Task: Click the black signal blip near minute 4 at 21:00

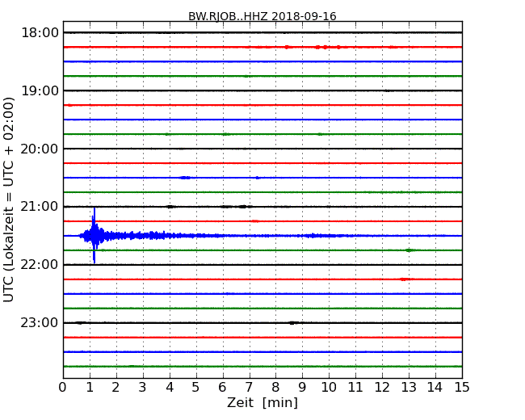Action: tap(170, 207)
